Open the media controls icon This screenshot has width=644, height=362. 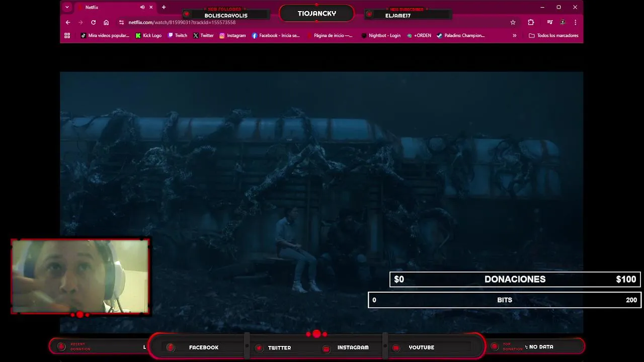pyautogui.click(x=550, y=22)
